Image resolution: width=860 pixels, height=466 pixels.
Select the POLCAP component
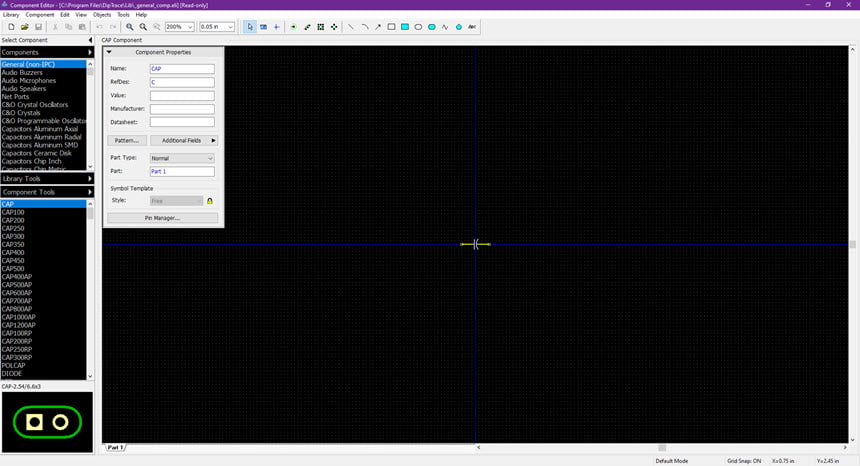point(43,366)
